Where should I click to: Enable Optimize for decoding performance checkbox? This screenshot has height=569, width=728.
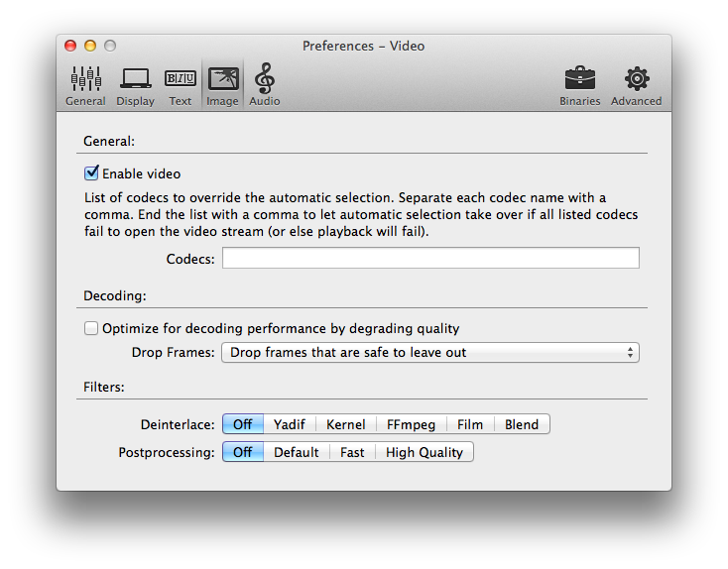[92, 328]
